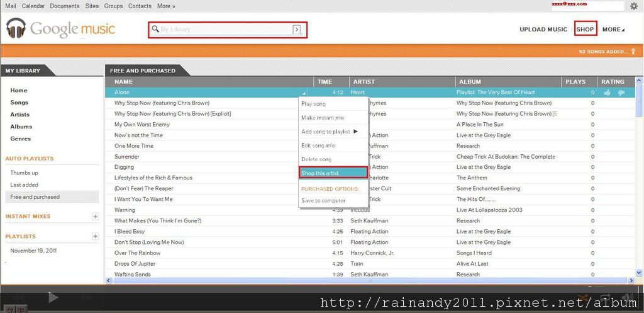Click horizontal scrollbar right arrow
Viewport: 644px width, 313px height.
631,280
